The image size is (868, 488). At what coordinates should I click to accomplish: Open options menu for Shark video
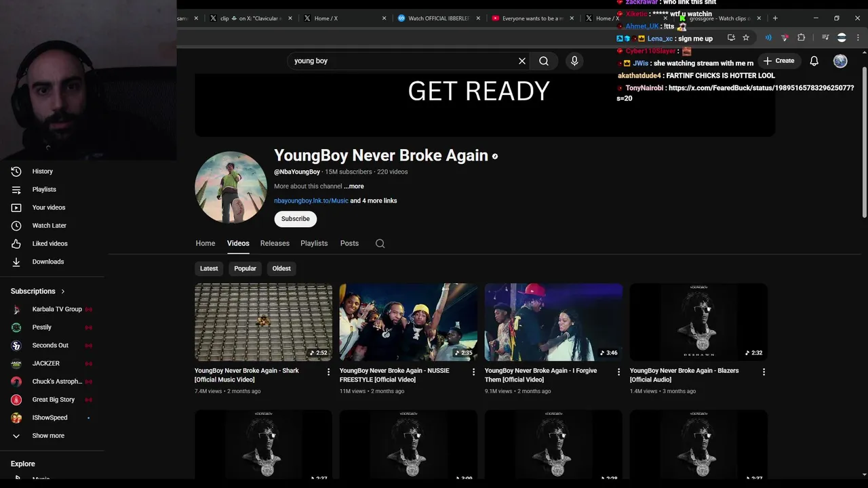click(x=329, y=372)
